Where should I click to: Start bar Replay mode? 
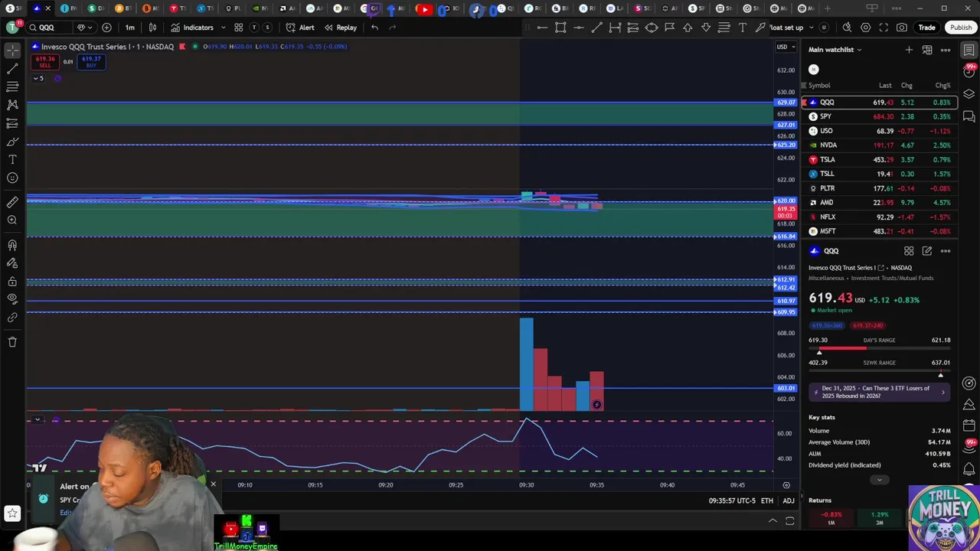click(341, 28)
